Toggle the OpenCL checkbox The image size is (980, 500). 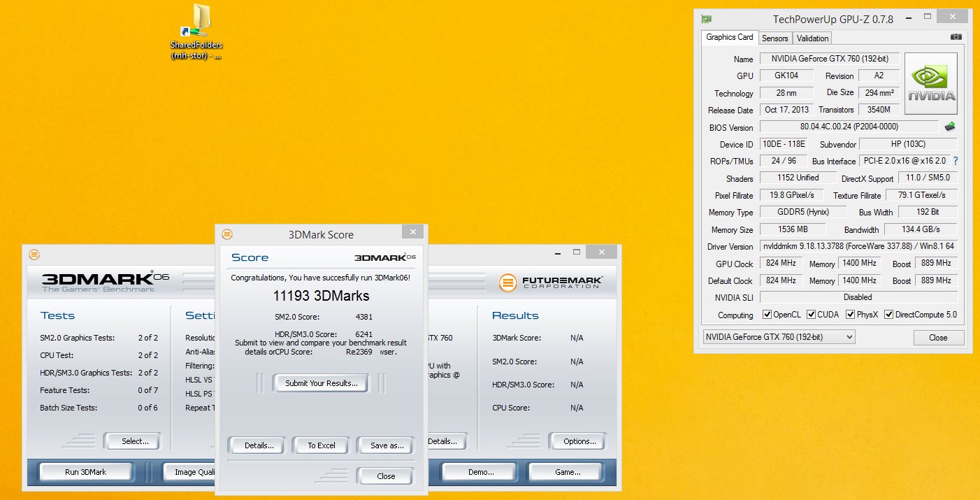767,315
